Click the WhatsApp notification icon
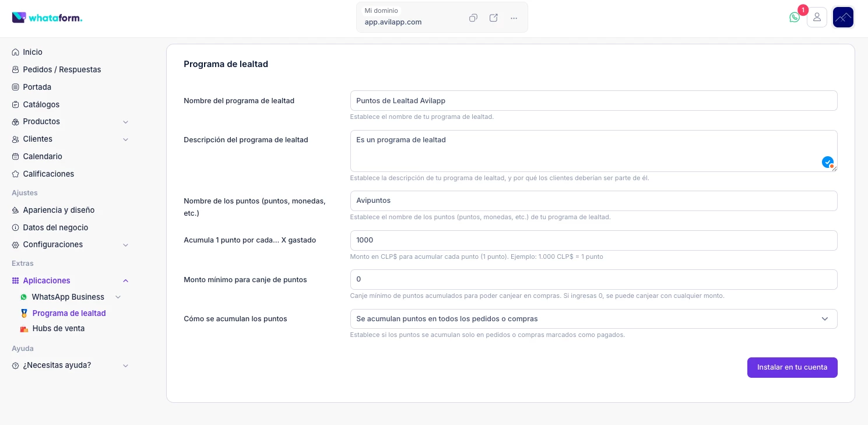868x425 pixels. click(794, 17)
